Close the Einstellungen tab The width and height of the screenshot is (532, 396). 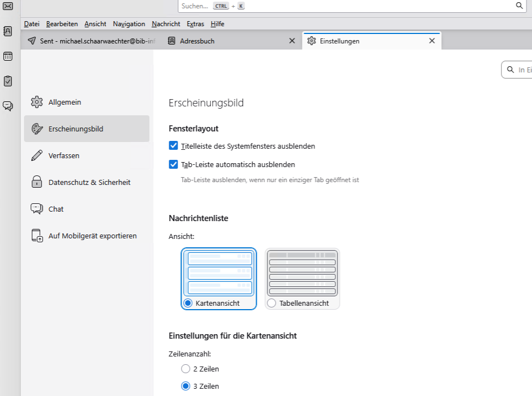431,41
